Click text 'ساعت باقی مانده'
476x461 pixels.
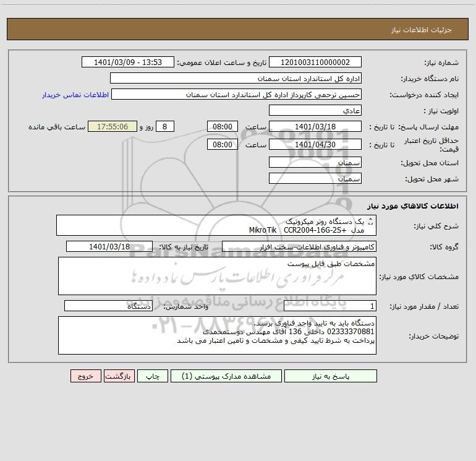click(x=57, y=127)
